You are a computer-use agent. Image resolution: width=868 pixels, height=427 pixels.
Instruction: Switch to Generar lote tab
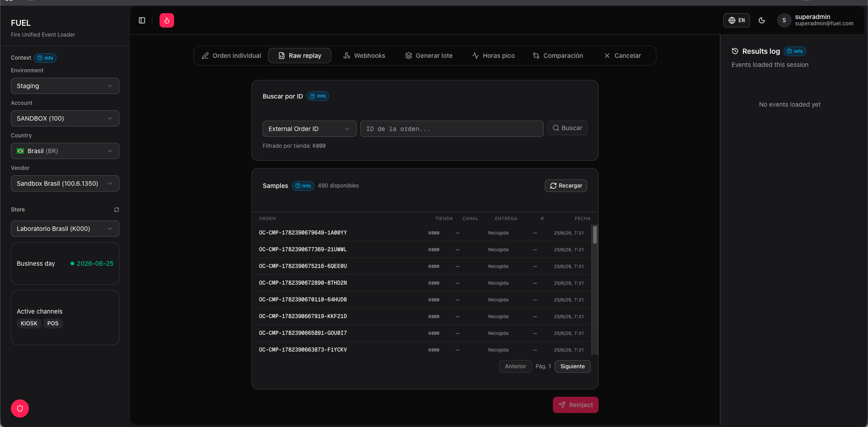(429, 56)
